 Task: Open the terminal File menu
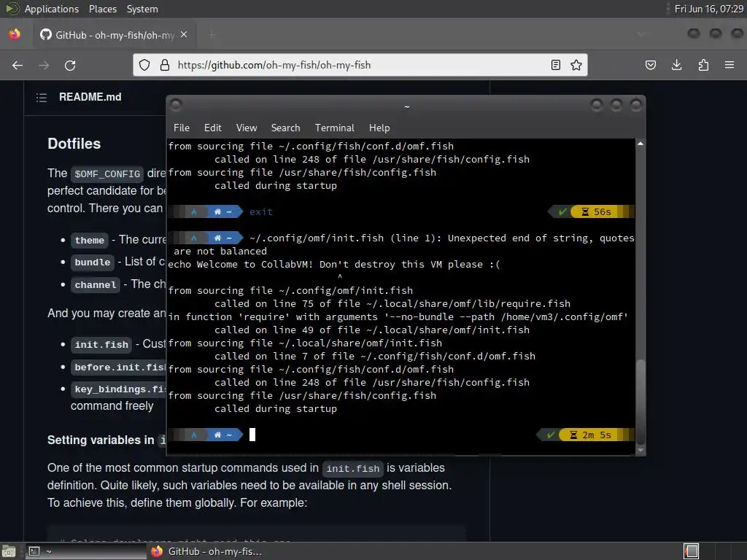182,128
